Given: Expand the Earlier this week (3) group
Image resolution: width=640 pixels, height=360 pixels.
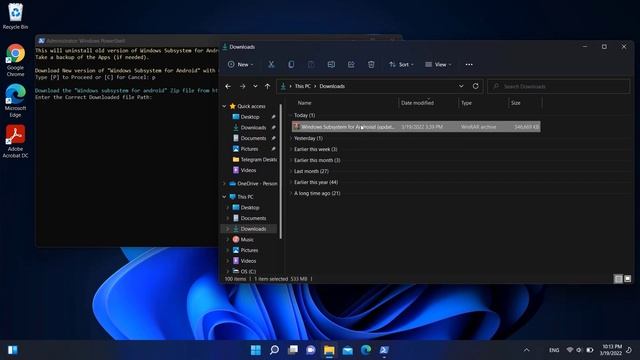Looking at the screenshot, I should click(x=291, y=149).
